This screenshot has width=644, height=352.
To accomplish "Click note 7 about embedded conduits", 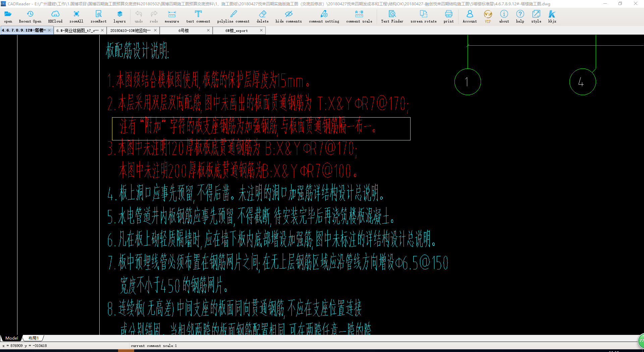I will [x=278, y=263].
